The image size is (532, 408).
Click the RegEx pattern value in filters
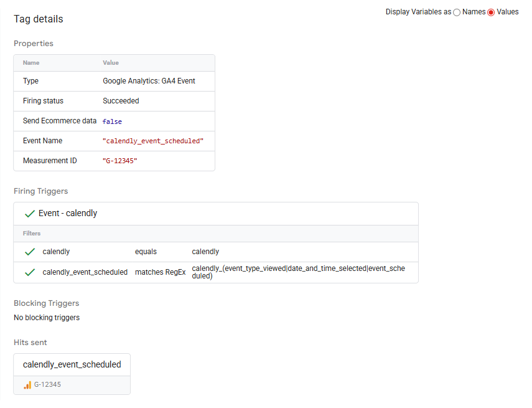pyautogui.click(x=298, y=272)
